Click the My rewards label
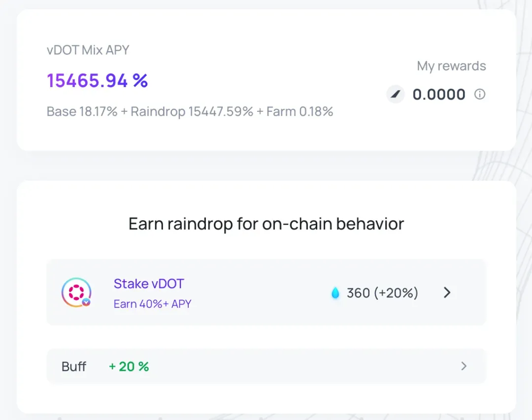532x420 pixels. [x=452, y=66]
